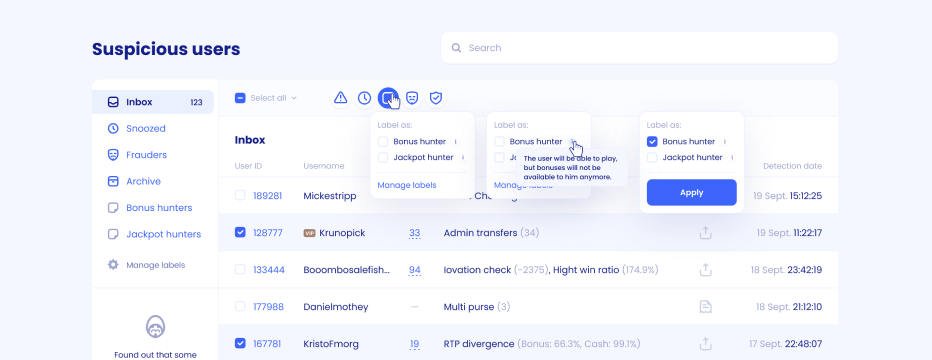
Task: Click Manage labels link in first popup
Action: click(x=407, y=185)
